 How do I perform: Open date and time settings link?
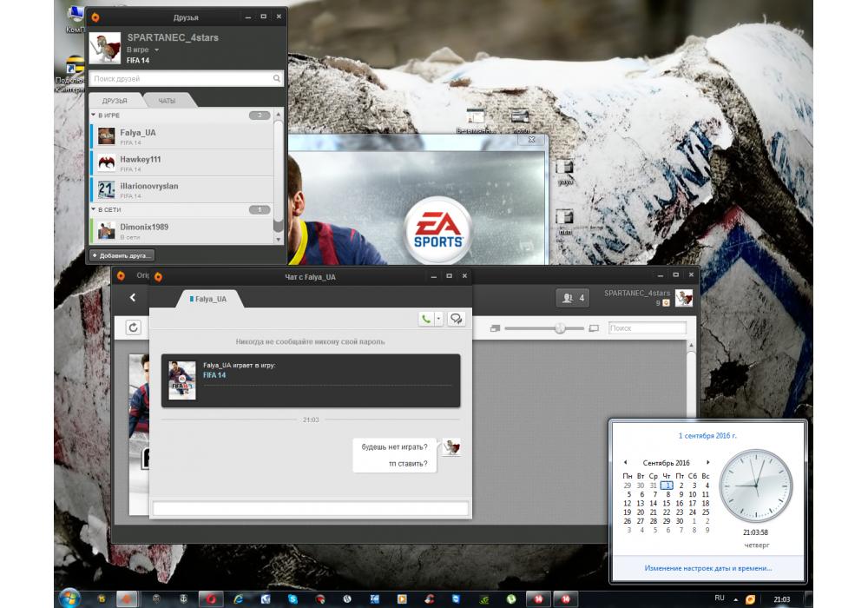(x=707, y=568)
